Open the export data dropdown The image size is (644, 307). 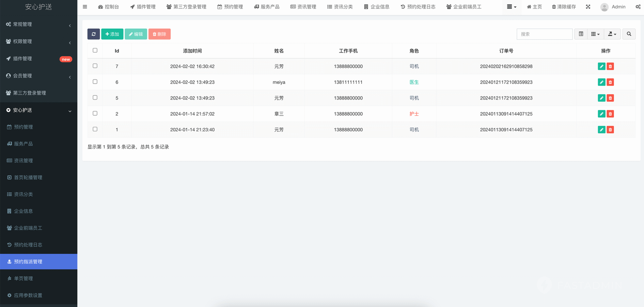click(612, 34)
